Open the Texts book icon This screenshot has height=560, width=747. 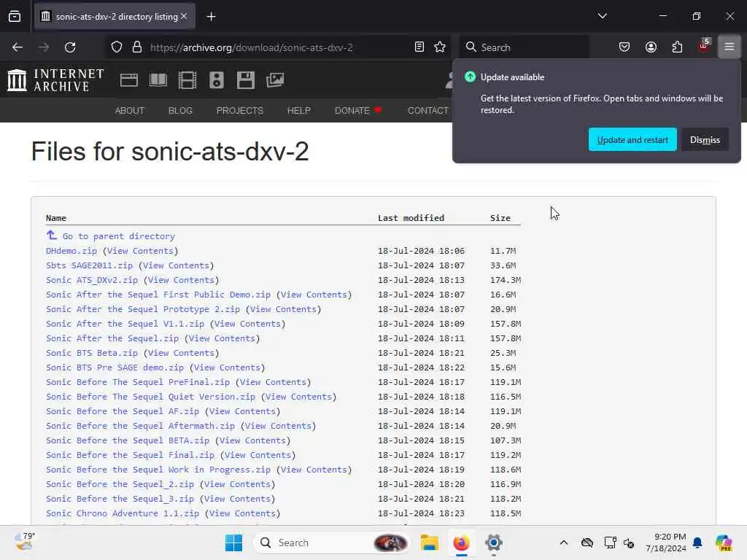pyautogui.click(x=158, y=80)
